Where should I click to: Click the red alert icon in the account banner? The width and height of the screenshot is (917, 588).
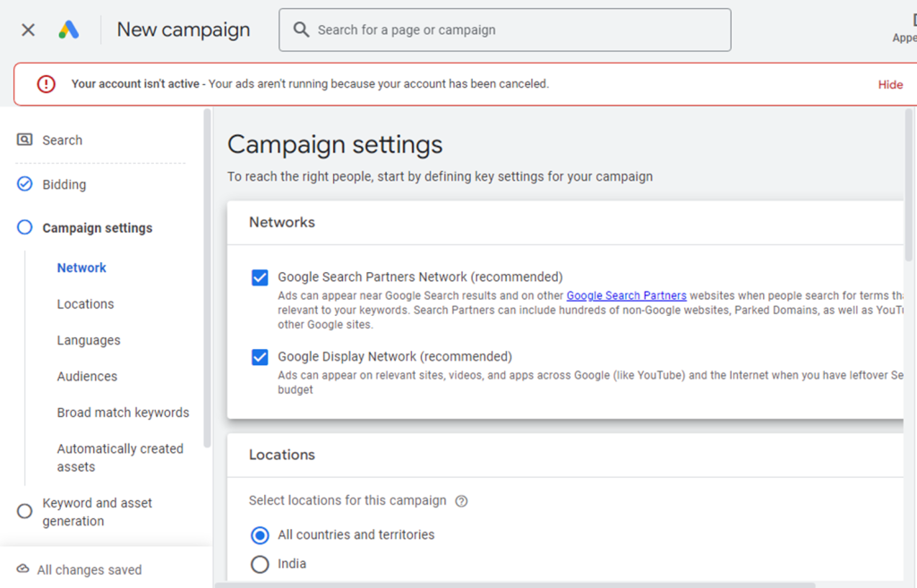coord(47,84)
